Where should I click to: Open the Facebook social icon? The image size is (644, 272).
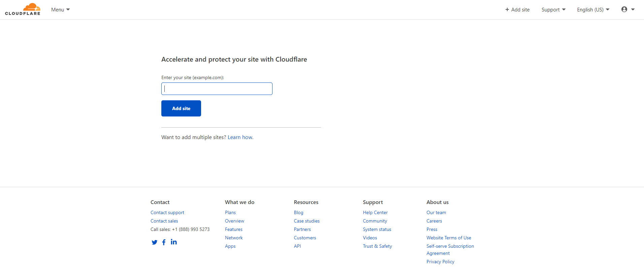coord(164,242)
